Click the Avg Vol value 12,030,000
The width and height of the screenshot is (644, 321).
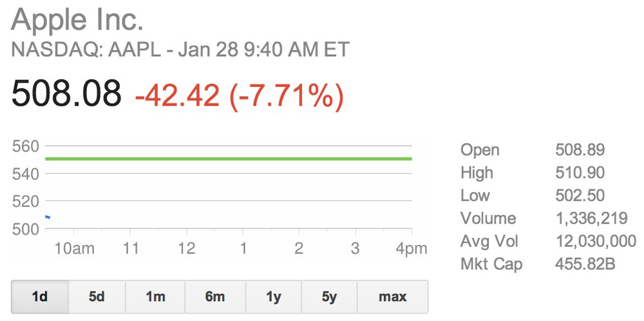click(594, 241)
